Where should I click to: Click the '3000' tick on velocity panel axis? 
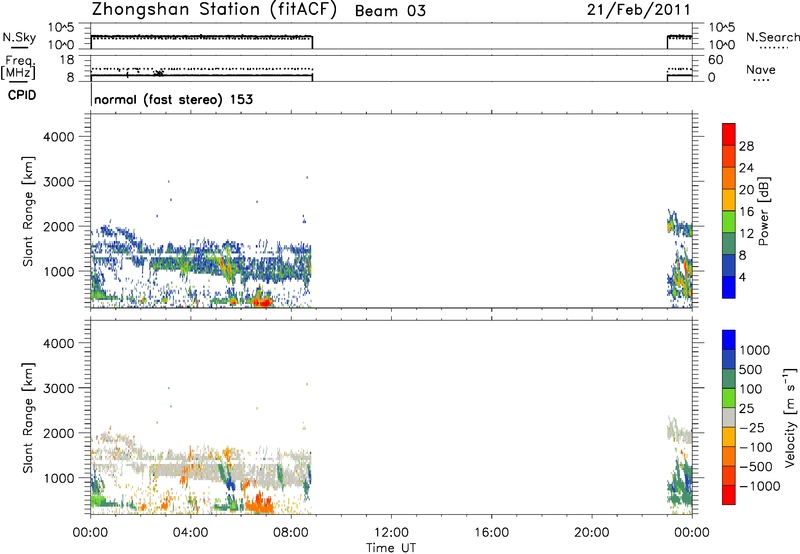pyautogui.click(x=59, y=388)
